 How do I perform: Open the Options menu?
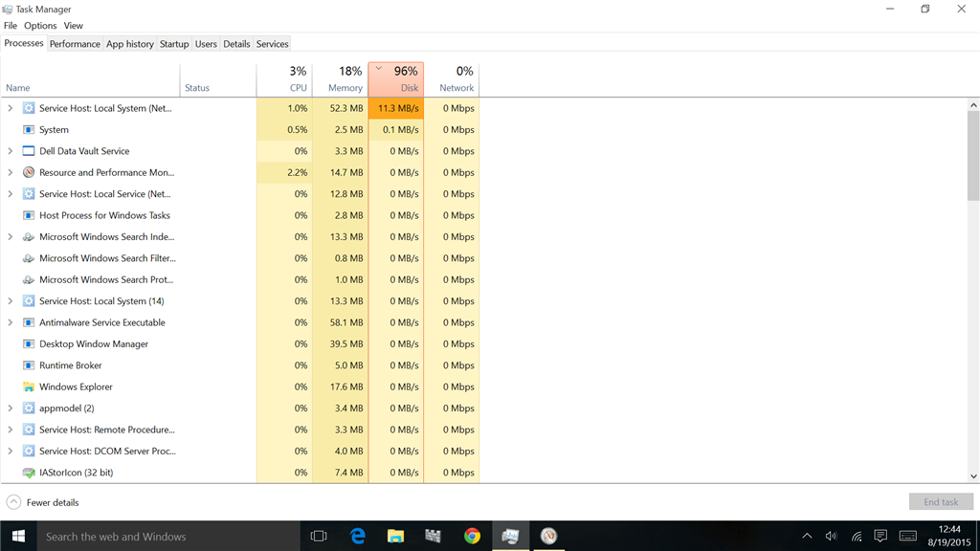coord(40,26)
